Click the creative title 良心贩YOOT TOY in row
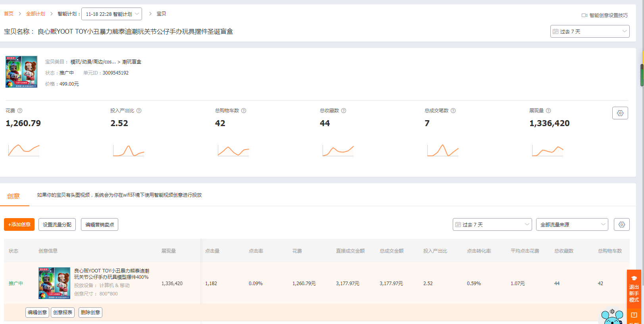644x324 pixels. [111, 274]
